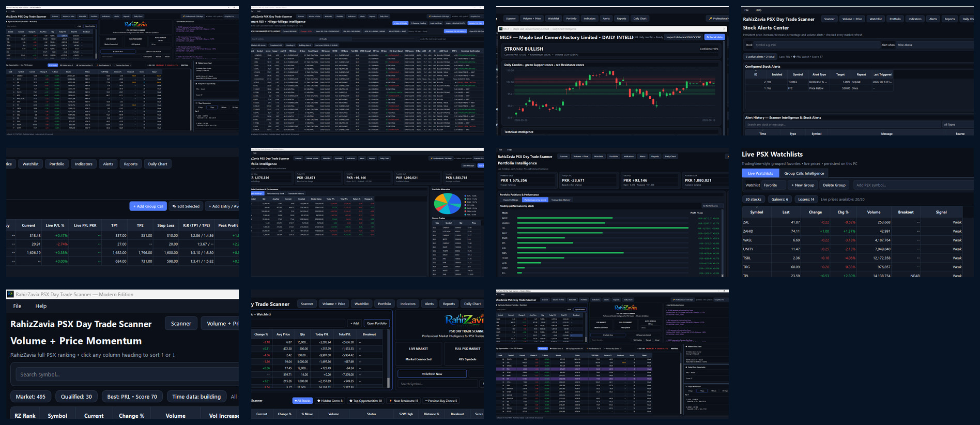The height and width of the screenshot is (425, 980).
Task: Click the Recalculate button in the MLCF dialog
Action: (714, 37)
